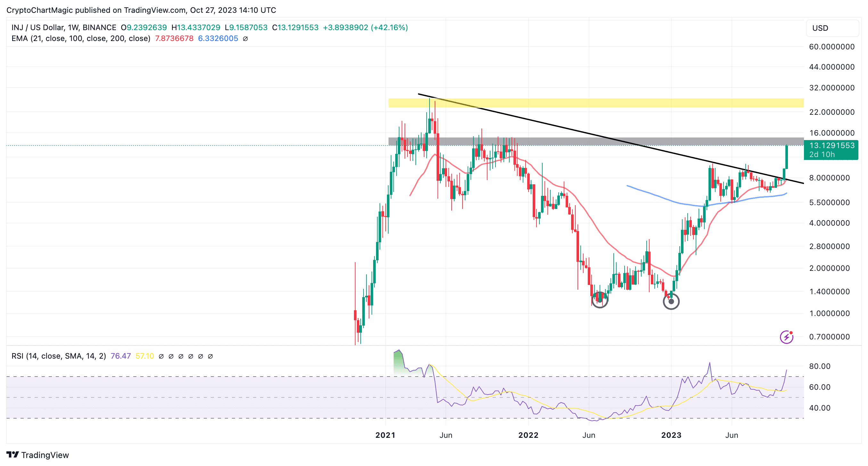Click the close price C13.1291553
The width and height of the screenshot is (868, 466).
[295, 28]
